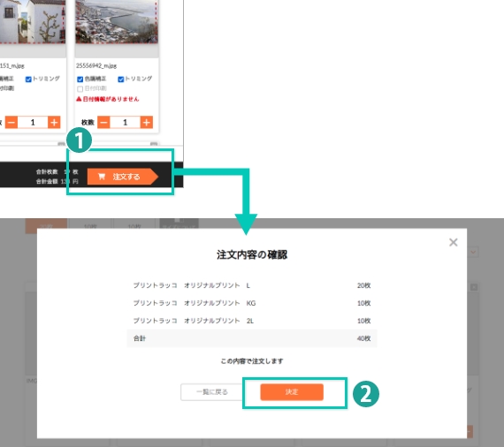Decrease print count for 25556942_m.jpg
This screenshot has width=504, height=447.
click(103, 122)
